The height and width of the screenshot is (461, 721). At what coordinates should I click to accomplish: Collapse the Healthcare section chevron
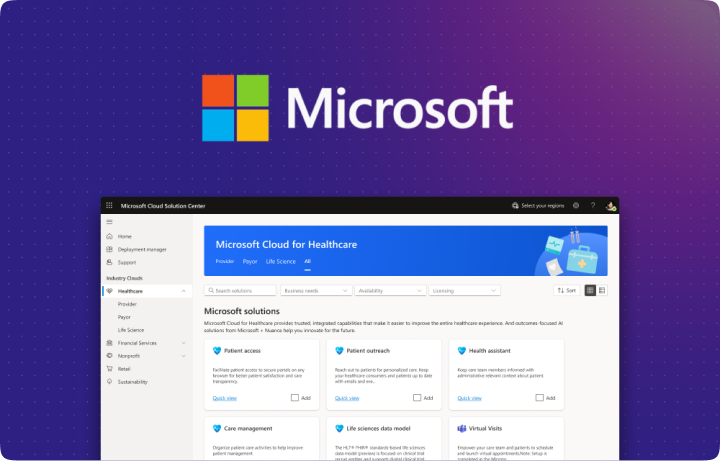183,291
